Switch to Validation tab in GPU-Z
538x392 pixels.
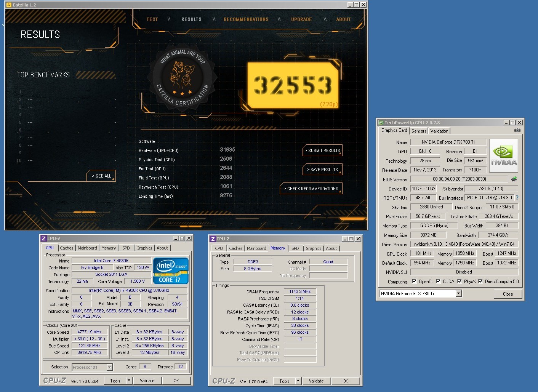point(439,131)
